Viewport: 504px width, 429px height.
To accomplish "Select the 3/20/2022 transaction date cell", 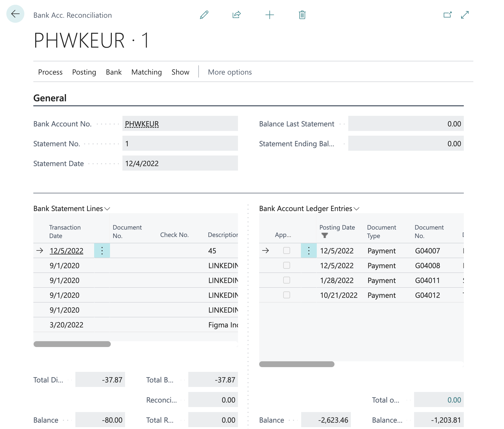I will 66,325.
